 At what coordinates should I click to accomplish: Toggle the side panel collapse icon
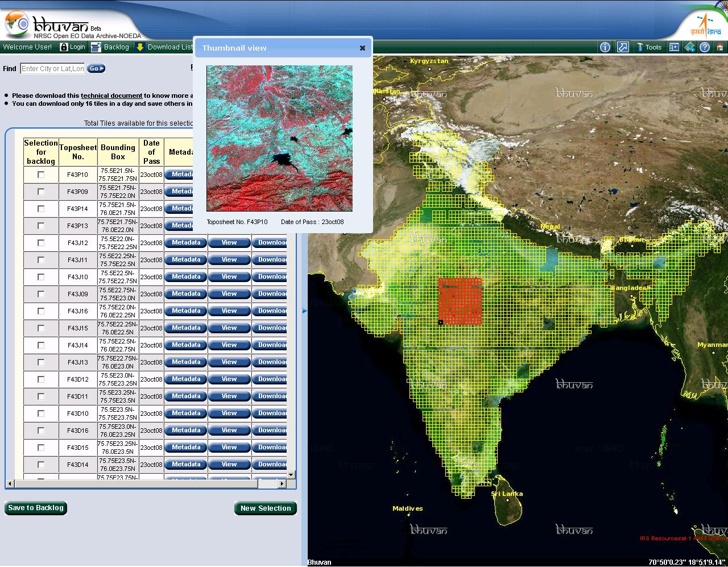pos(674,47)
